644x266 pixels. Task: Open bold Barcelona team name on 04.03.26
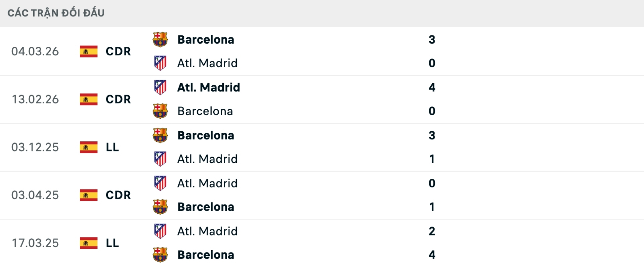(x=206, y=40)
